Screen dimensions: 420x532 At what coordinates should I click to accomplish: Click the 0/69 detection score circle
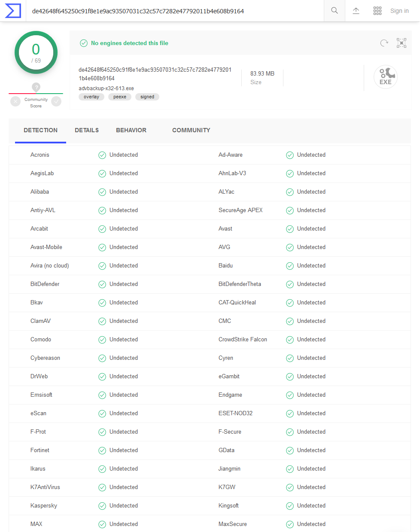point(36,52)
